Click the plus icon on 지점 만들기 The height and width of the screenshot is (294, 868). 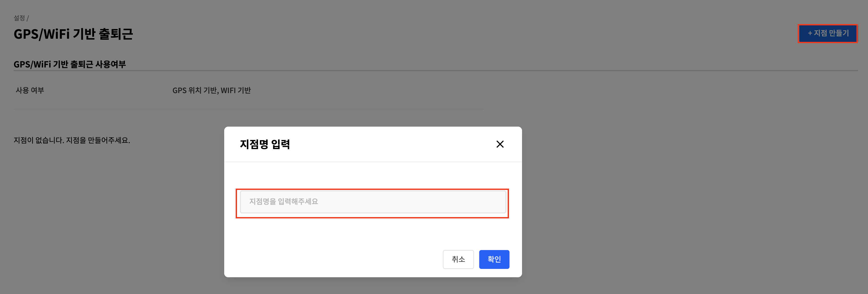click(810, 33)
